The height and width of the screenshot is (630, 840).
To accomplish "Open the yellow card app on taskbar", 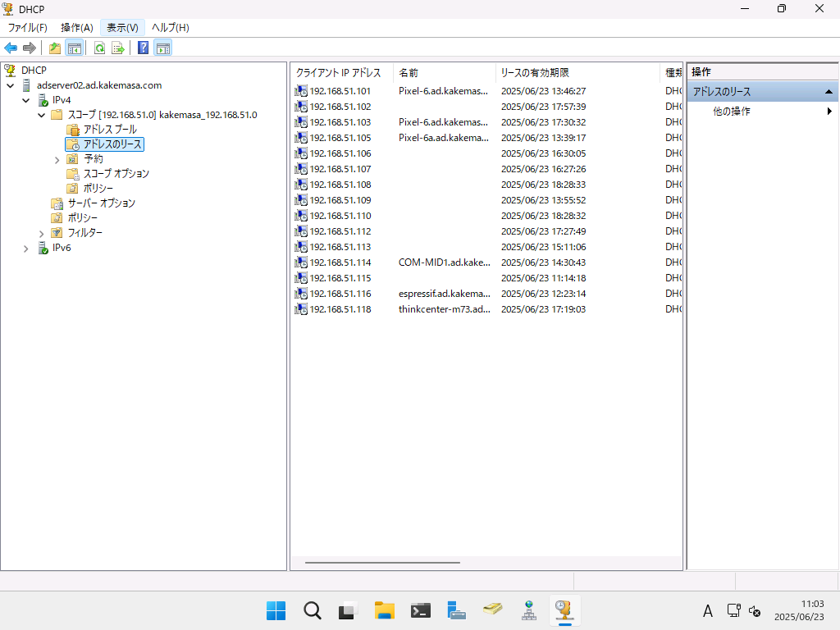I will tap(493, 610).
